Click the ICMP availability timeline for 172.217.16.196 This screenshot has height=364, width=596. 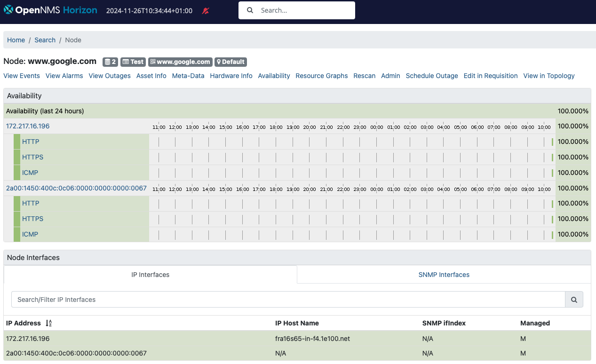click(x=351, y=173)
